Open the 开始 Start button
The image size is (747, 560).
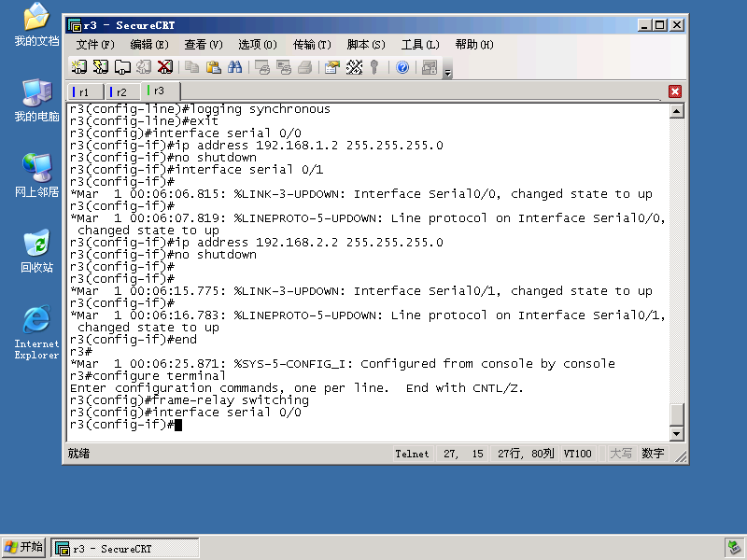[x=24, y=548]
